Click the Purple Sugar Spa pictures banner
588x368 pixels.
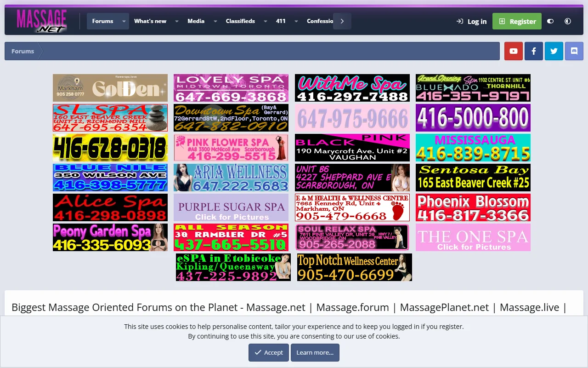(231, 207)
